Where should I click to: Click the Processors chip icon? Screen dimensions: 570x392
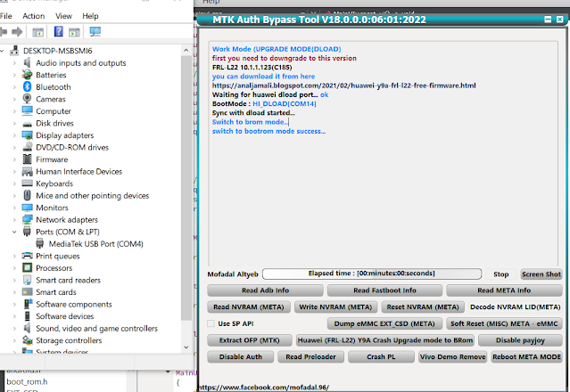tap(28, 267)
